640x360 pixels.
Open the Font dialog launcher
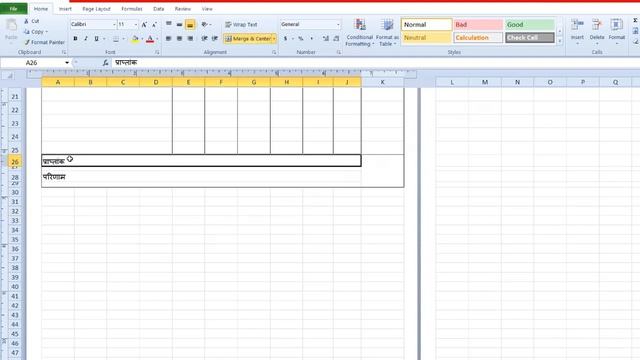pyautogui.click(x=157, y=52)
